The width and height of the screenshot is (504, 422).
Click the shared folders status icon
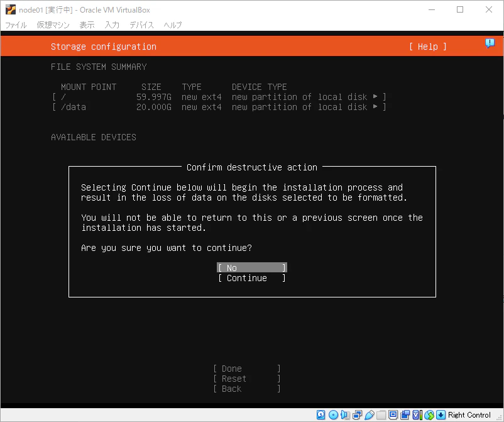[x=381, y=414]
